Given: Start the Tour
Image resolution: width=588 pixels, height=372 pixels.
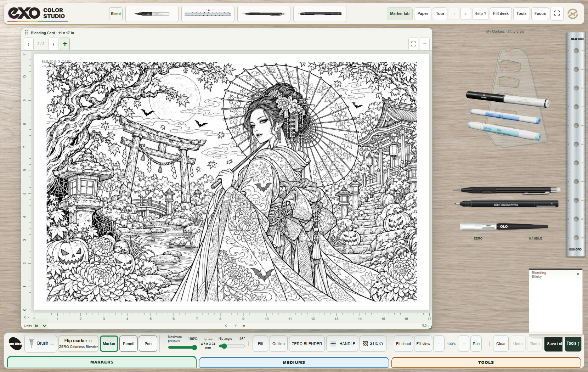Looking at the screenshot, I should point(440,14).
